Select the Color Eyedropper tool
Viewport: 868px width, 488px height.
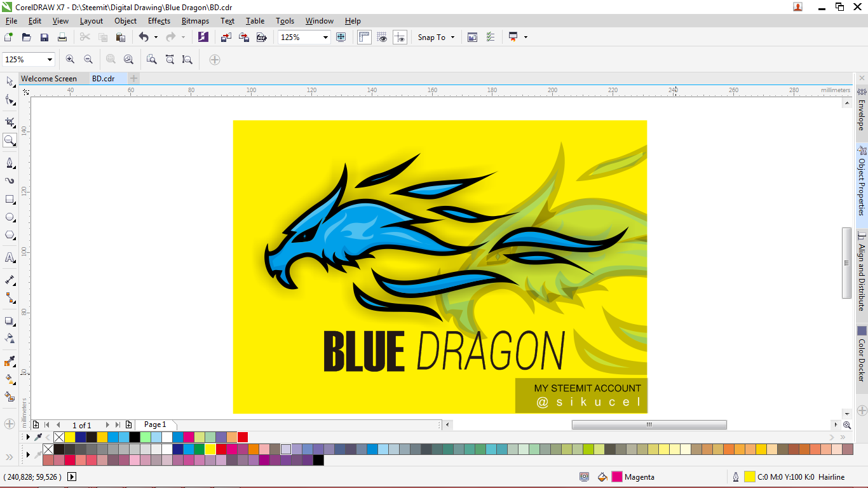tap(10, 362)
